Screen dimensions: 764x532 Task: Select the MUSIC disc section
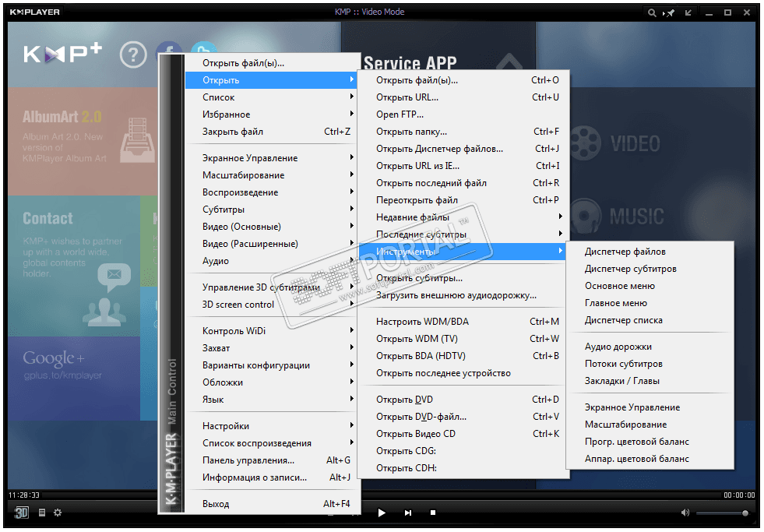click(x=617, y=217)
